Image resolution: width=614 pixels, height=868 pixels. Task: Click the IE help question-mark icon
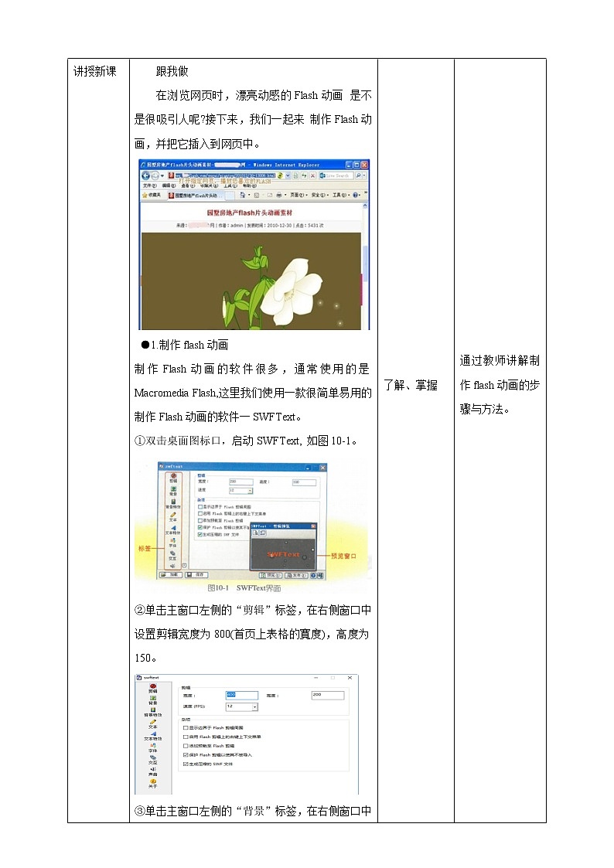[x=355, y=195]
